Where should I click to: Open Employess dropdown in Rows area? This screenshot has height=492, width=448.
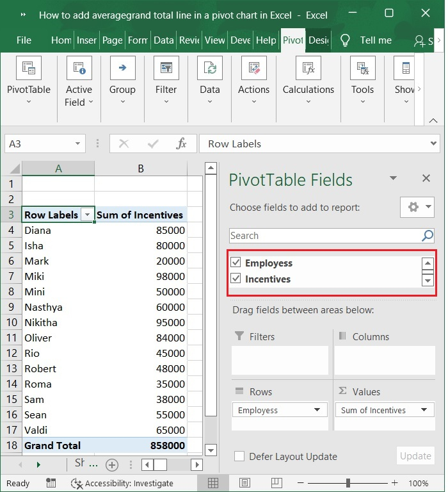(317, 410)
